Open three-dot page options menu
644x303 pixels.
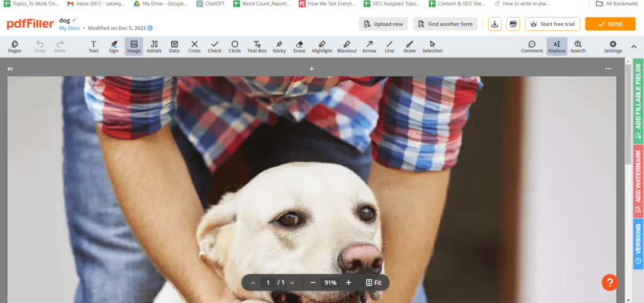coord(608,69)
